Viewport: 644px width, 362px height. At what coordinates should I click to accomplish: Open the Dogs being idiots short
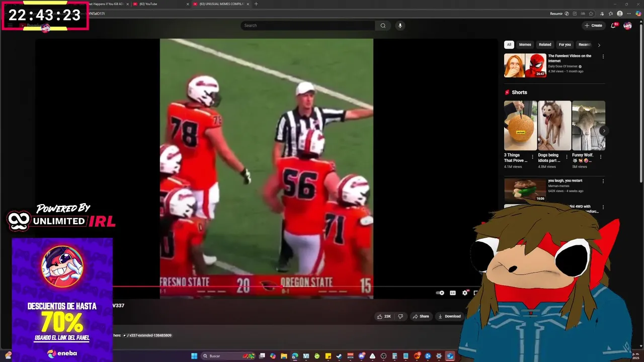click(x=554, y=126)
